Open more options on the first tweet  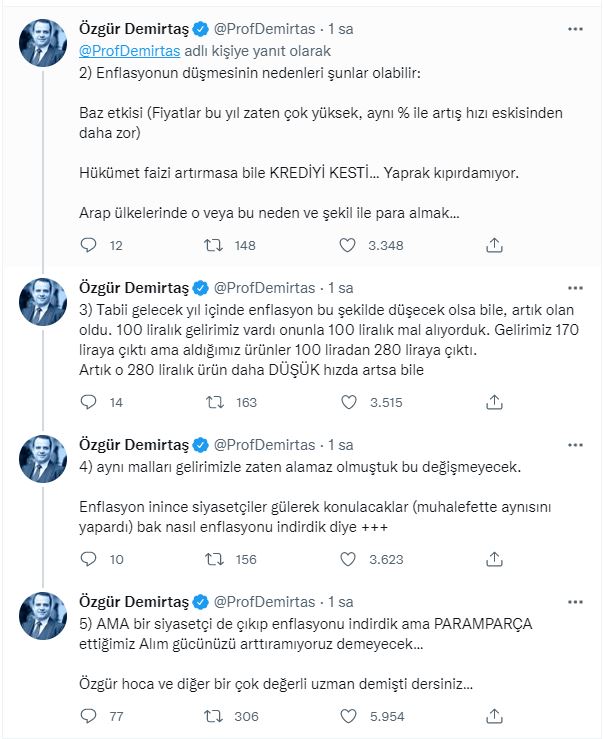[575, 29]
